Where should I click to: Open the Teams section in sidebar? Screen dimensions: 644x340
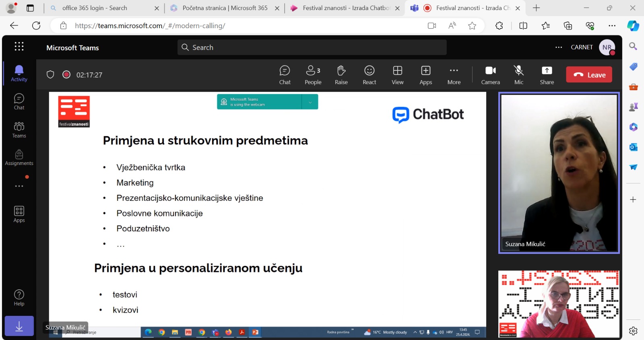(x=19, y=130)
